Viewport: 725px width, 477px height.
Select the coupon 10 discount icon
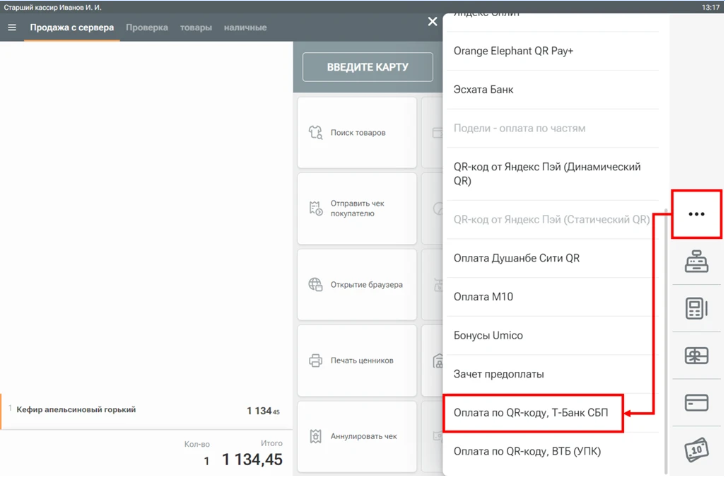click(696, 449)
